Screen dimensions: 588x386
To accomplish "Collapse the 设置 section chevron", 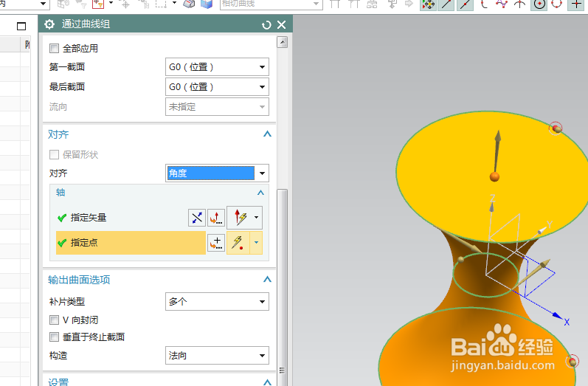I will tap(267, 382).
